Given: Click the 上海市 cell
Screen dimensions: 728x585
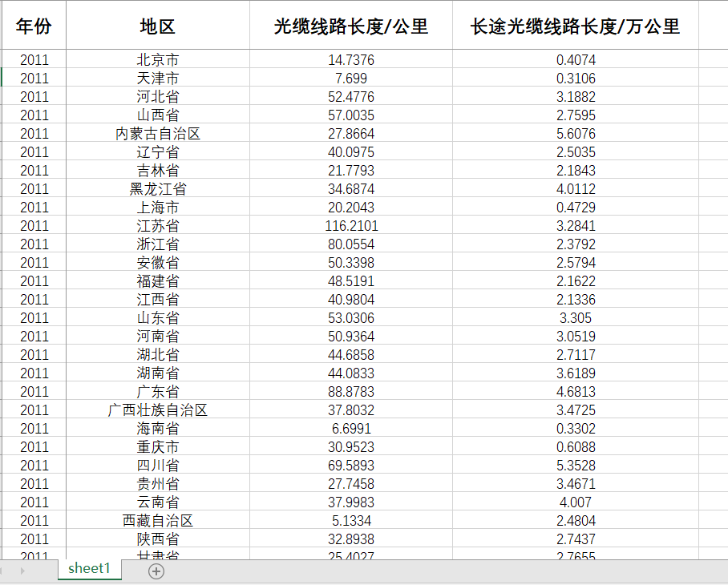Looking at the screenshot, I should (x=158, y=207).
